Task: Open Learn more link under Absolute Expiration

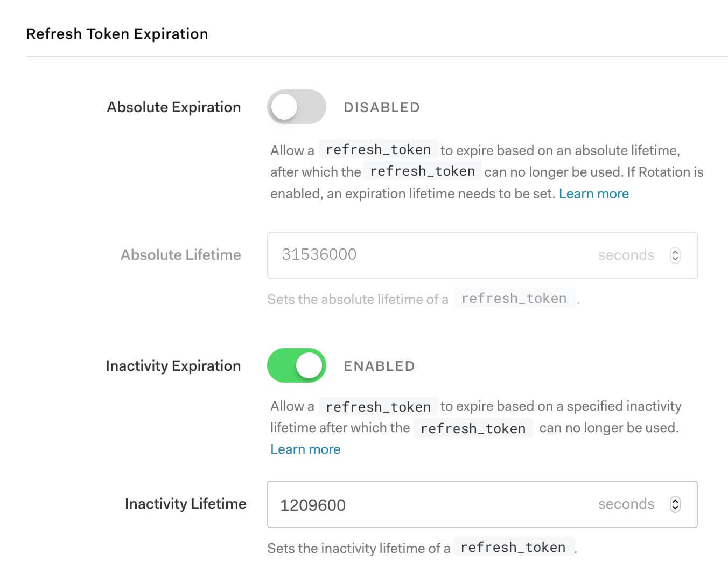Action: [593, 193]
